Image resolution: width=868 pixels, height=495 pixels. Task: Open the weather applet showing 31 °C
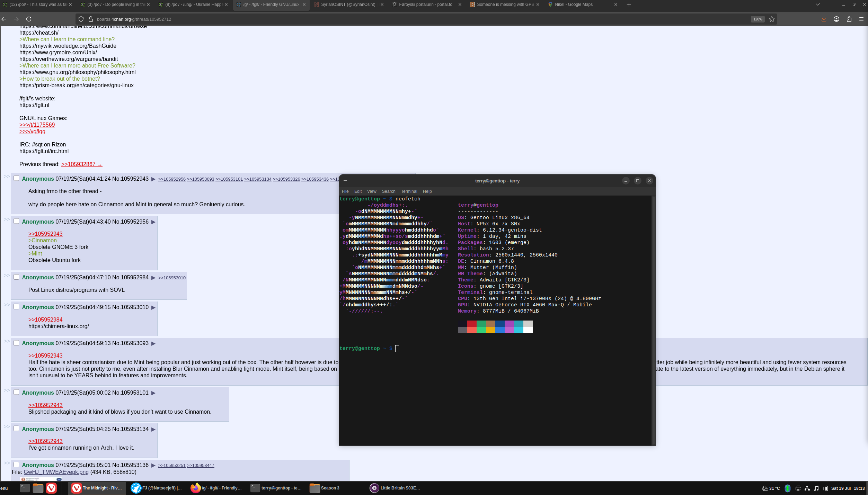771,488
